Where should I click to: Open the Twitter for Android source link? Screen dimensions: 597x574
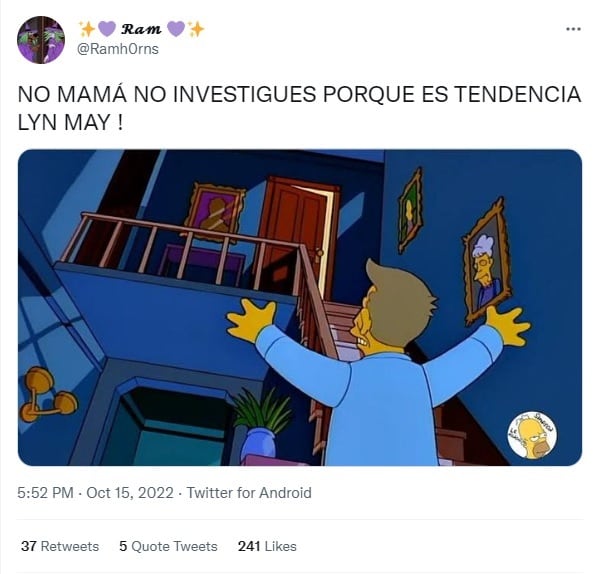[249, 493]
